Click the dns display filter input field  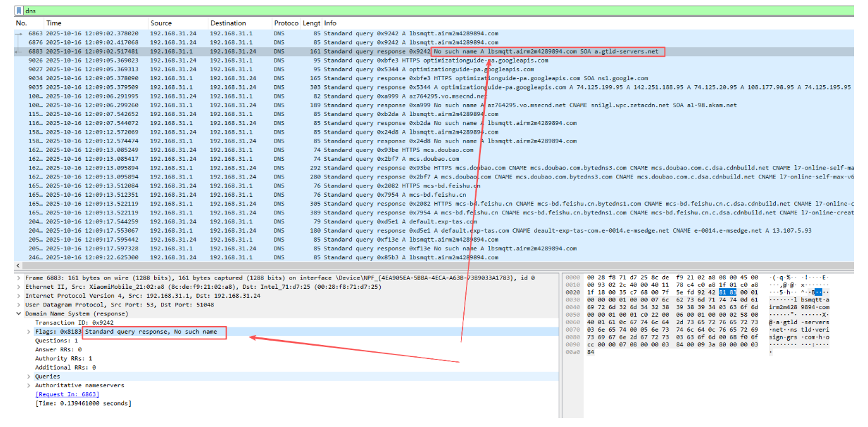pos(379,11)
